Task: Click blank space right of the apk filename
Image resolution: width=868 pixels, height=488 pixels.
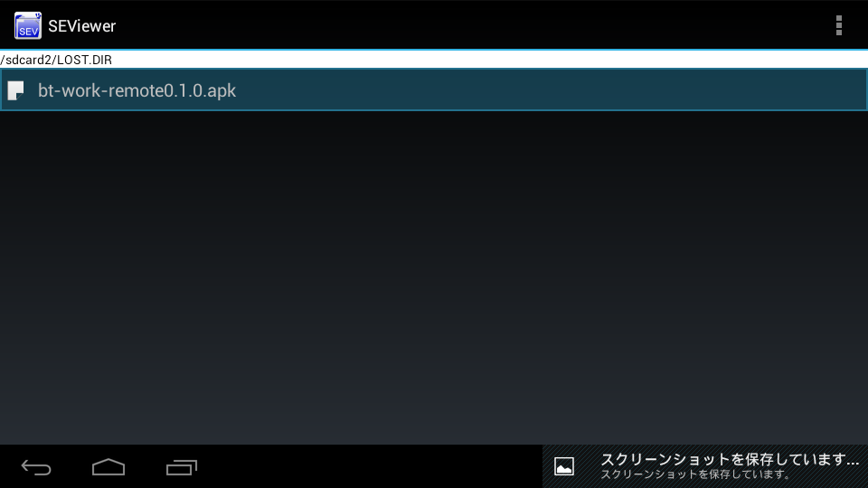Action: (542, 90)
